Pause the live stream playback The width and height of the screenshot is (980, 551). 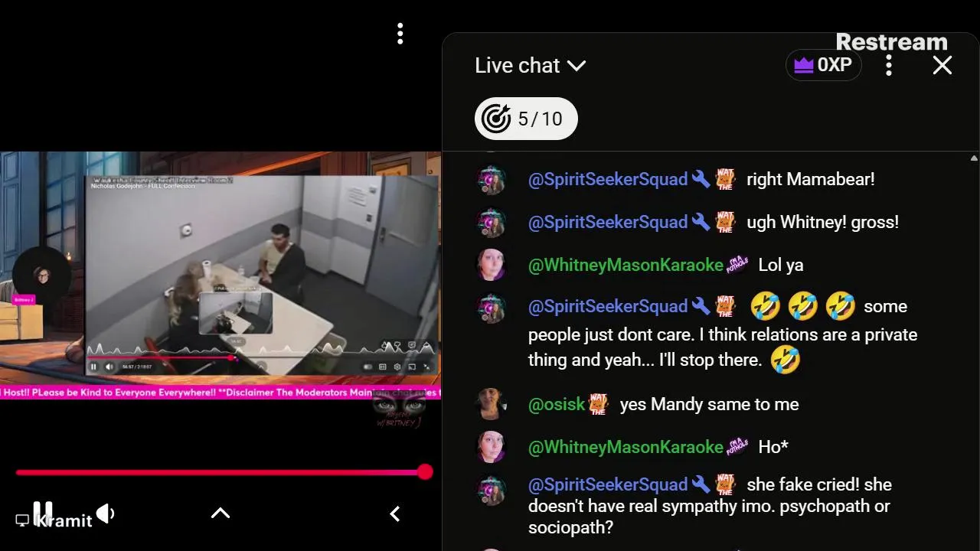tap(43, 513)
